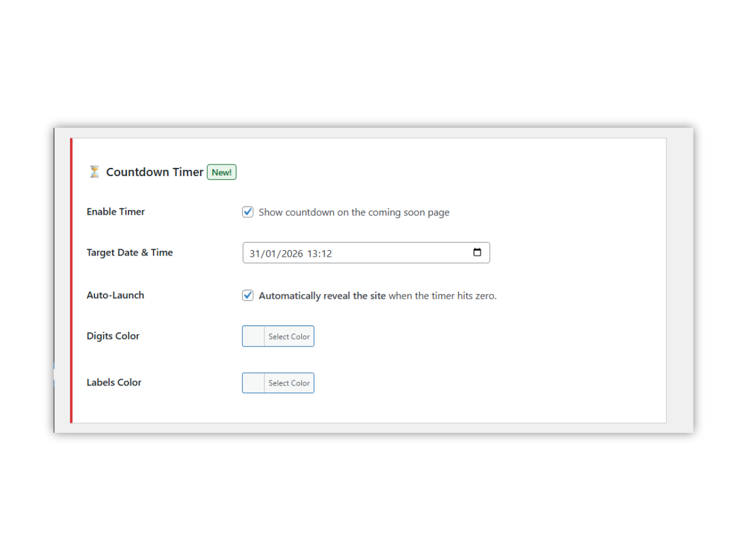Click the Digits Color label
747x560 pixels.
[x=113, y=336]
